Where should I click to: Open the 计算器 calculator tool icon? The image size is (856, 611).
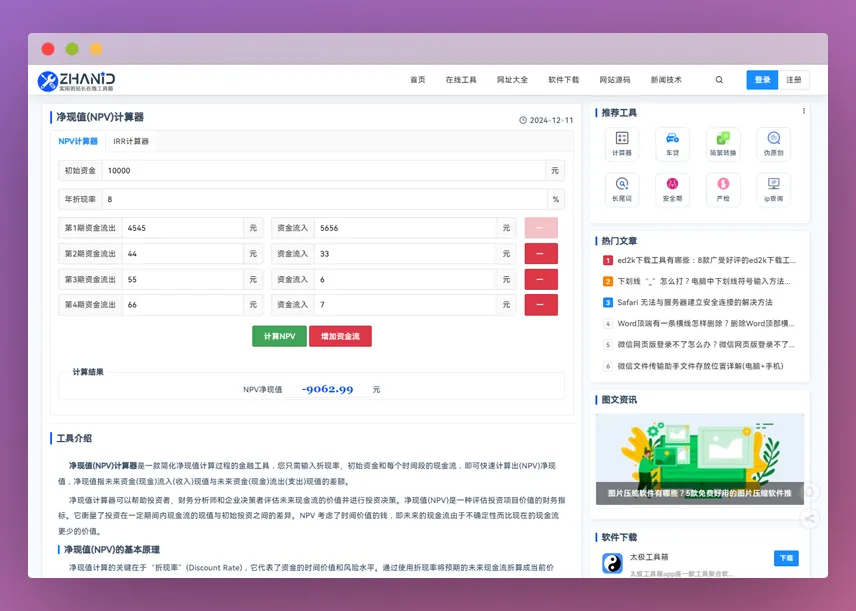tap(622, 144)
